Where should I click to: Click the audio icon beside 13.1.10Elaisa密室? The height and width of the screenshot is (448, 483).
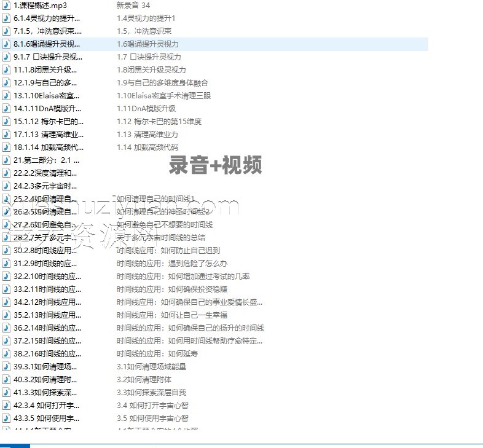pyautogui.click(x=6, y=96)
